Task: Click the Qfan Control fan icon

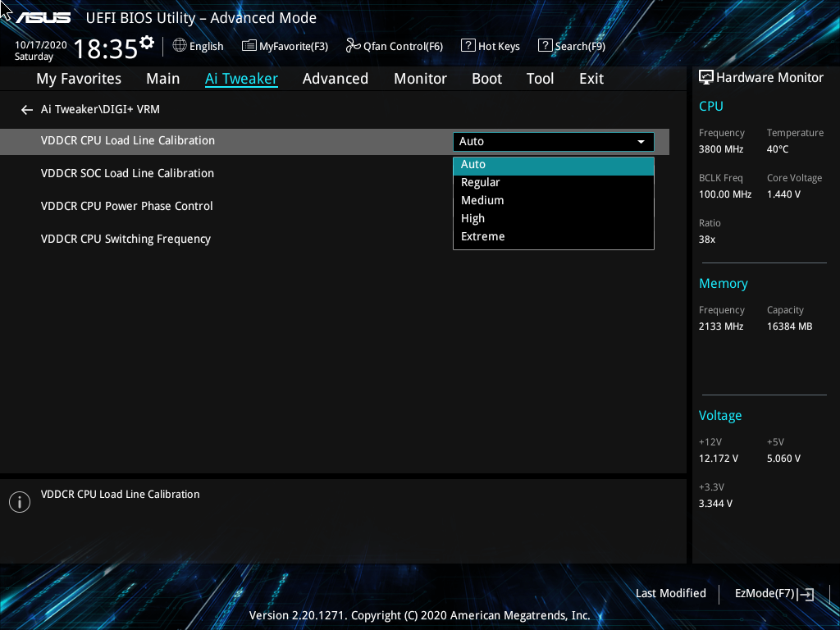Action: (x=353, y=46)
